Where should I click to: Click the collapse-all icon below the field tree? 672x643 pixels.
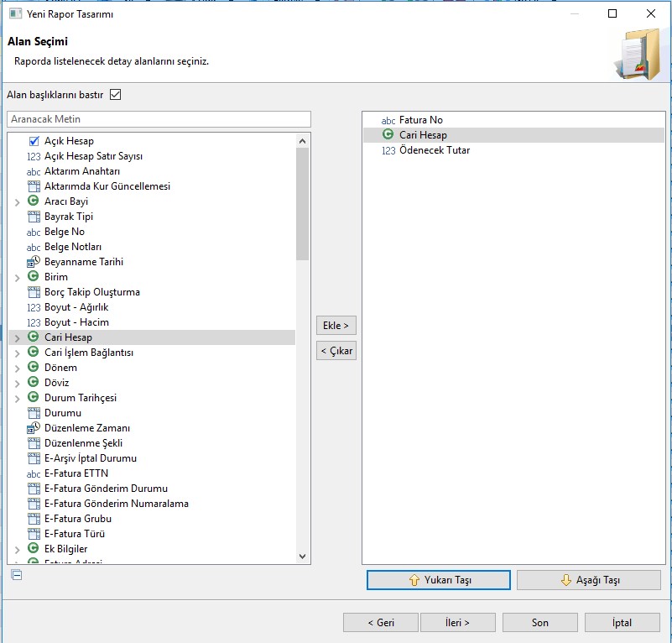pos(16,575)
